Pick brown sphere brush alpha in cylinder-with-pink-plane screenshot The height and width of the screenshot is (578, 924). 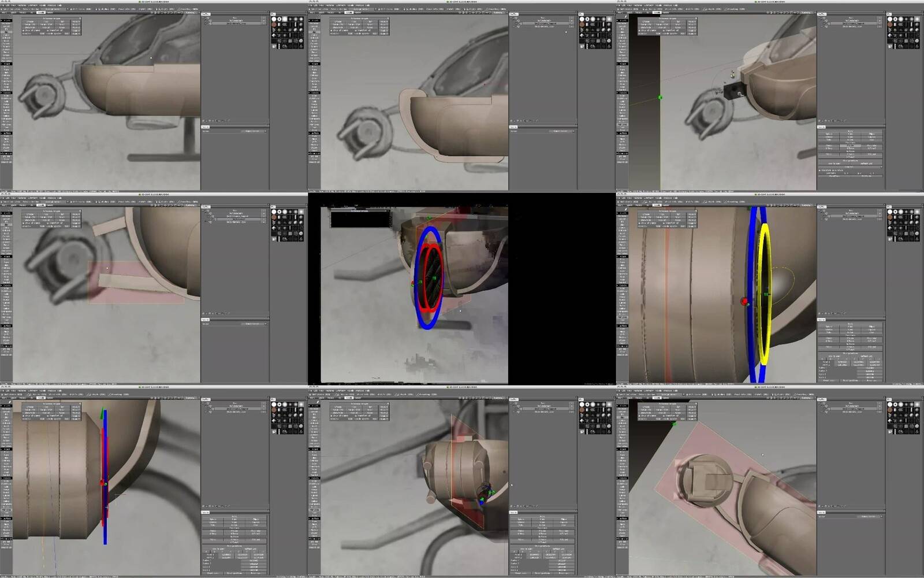(581, 410)
